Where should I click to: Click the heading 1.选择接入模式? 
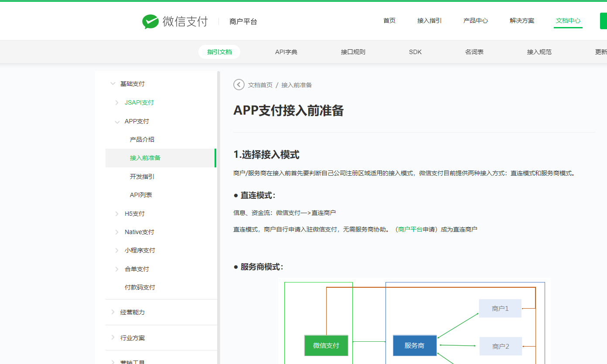266,155
